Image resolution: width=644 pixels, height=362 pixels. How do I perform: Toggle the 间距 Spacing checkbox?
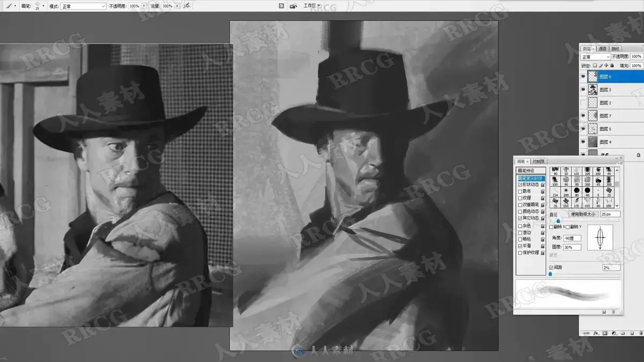[x=551, y=267]
